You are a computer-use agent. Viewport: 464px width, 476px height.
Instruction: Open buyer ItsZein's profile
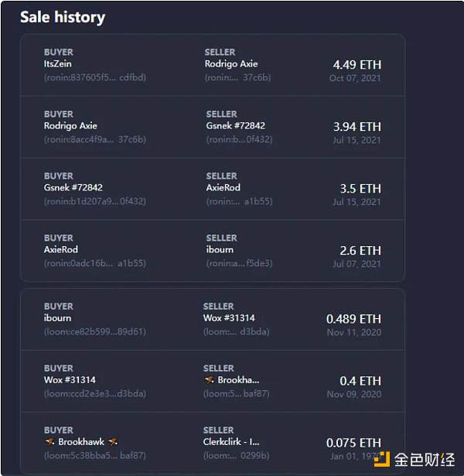tap(59, 63)
